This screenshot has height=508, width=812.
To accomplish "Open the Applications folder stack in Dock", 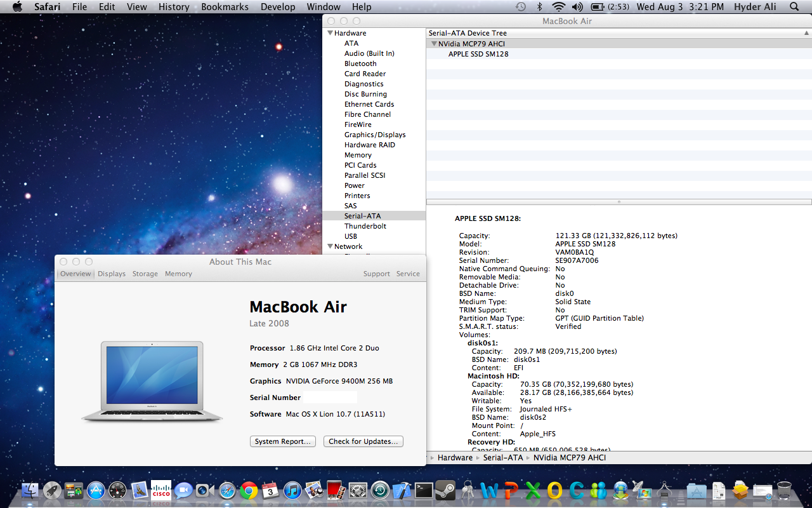I will coord(697,490).
